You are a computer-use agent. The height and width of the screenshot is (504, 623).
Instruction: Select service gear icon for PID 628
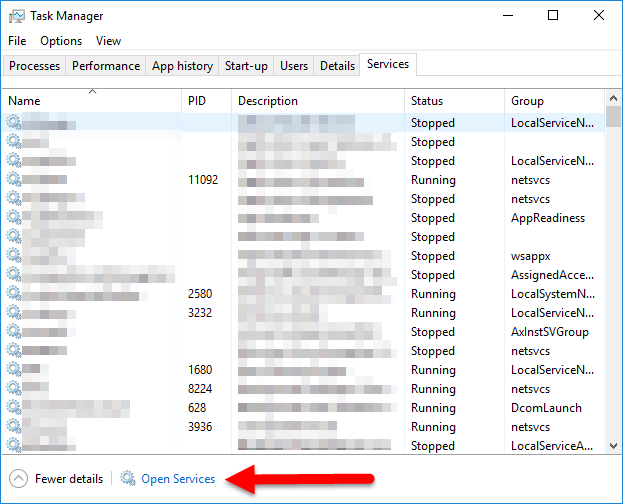pos(14,407)
